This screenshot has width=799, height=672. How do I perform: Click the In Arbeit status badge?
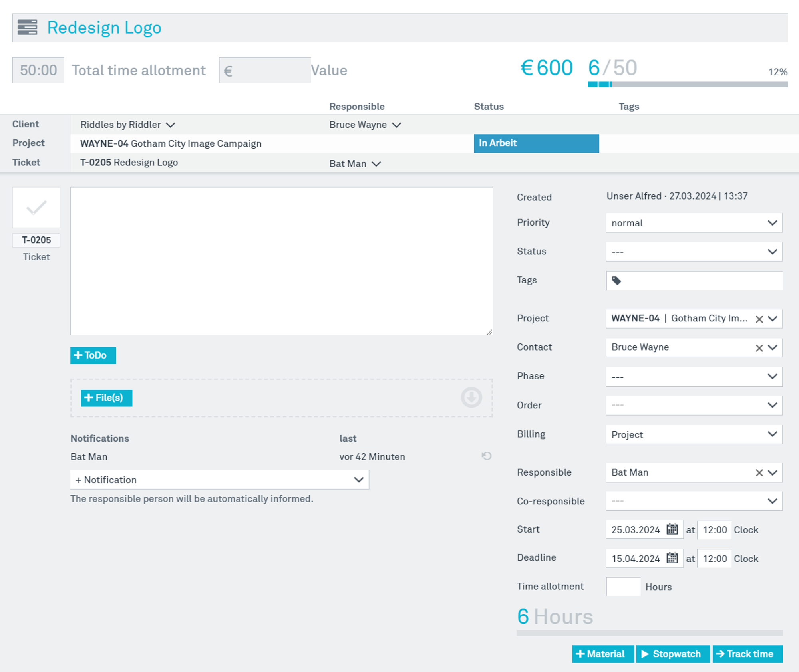[536, 143]
